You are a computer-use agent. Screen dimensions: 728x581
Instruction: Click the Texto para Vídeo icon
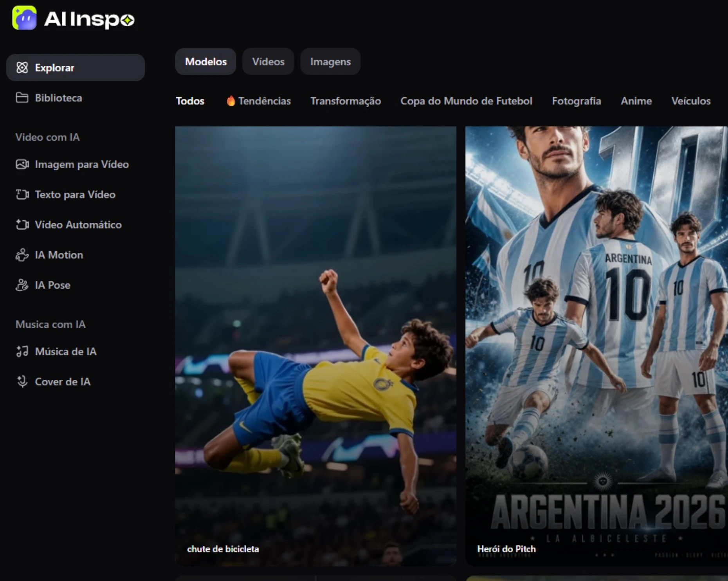22,194
